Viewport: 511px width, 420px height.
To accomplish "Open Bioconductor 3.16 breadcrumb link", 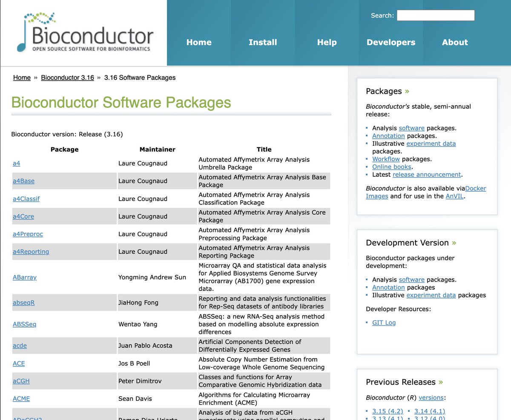I will (x=67, y=78).
